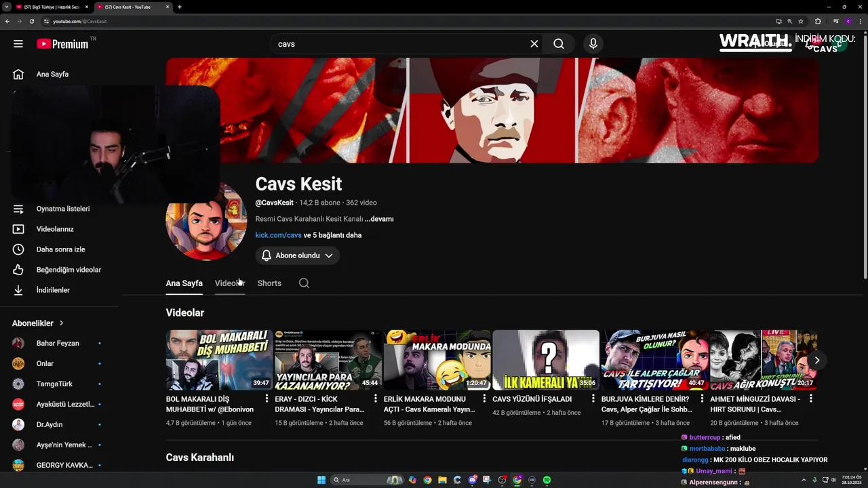Open options menu for CAVS YÜZÜNÜ İFŞALADI video
868x488 pixels.
click(593, 399)
